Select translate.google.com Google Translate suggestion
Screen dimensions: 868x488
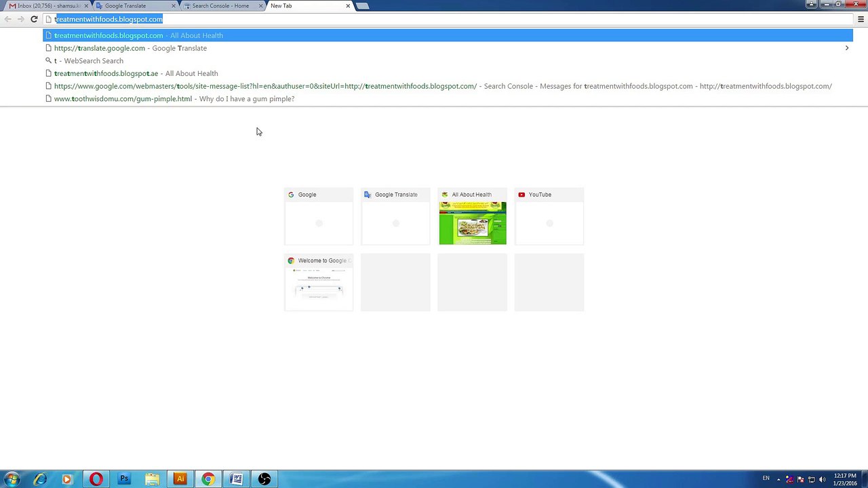448,48
